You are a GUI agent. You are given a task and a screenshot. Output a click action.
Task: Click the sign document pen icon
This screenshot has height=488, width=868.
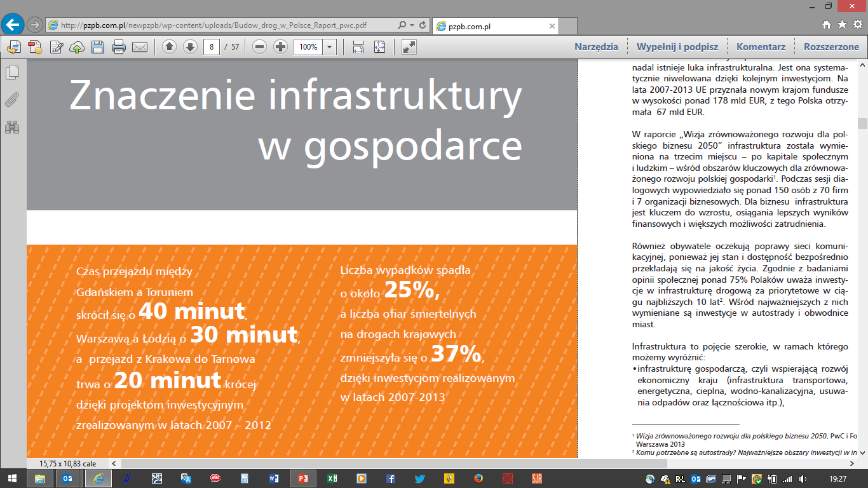[56, 46]
